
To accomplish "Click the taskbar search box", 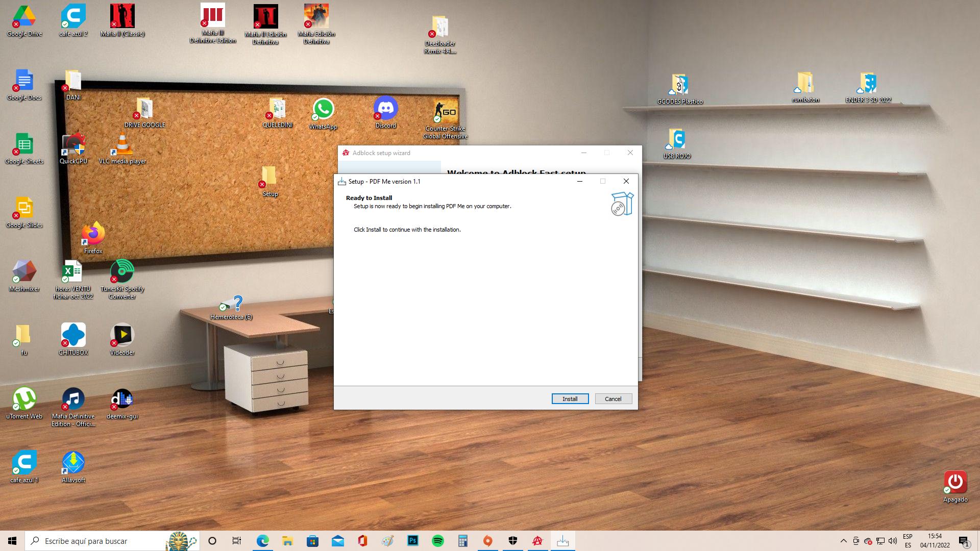I will [102, 541].
